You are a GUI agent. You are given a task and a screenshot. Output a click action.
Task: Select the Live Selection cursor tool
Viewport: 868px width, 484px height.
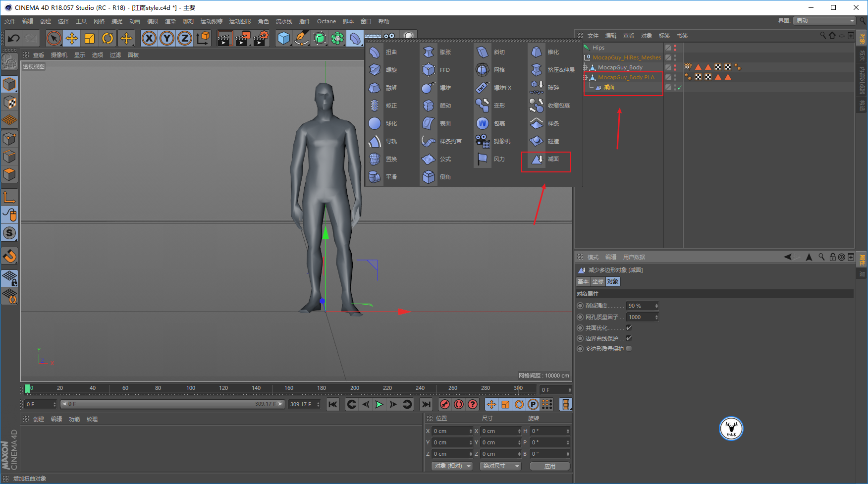54,38
